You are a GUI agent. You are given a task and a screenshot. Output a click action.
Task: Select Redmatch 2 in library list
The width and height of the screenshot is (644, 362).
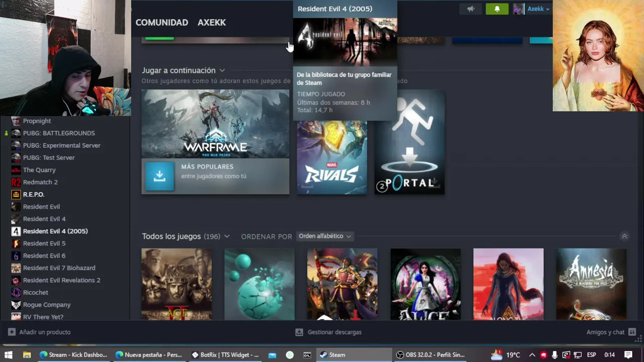point(40,182)
